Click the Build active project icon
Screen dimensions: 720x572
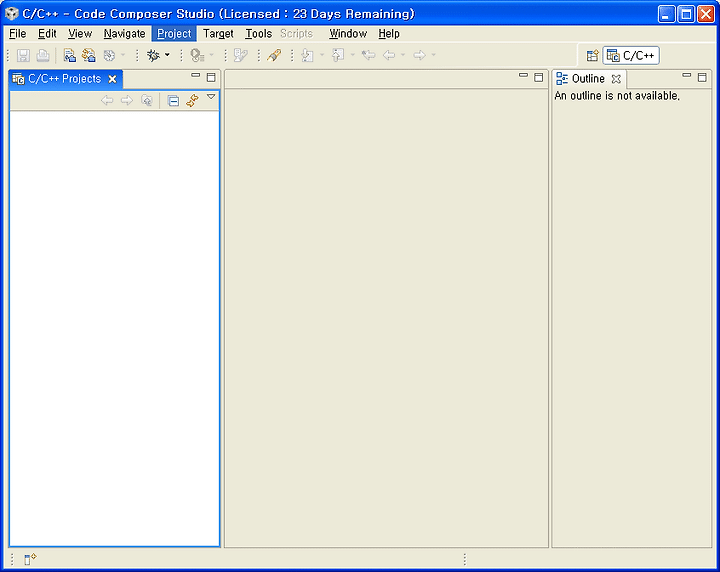click(69, 56)
